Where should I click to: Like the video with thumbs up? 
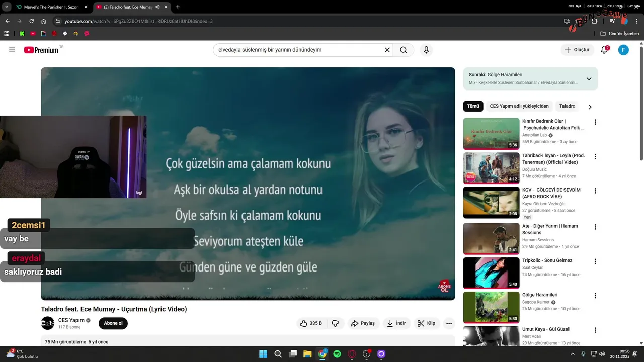[312, 323]
